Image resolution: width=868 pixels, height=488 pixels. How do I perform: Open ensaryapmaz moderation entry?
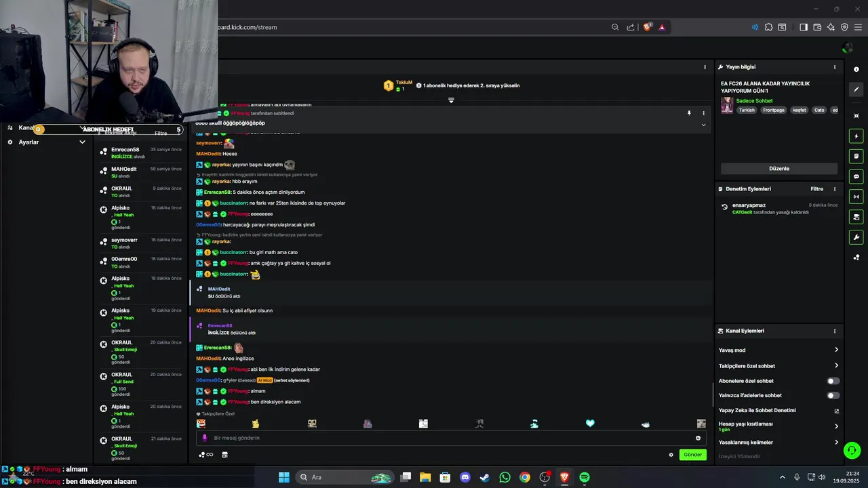pyautogui.click(x=778, y=209)
